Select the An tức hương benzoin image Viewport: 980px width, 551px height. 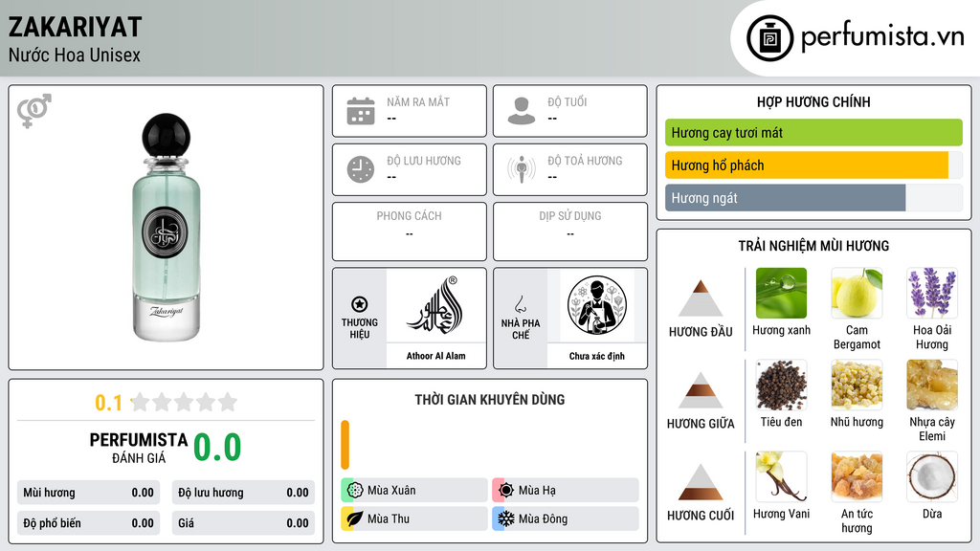pyautogui.click(x=857, y=476)
